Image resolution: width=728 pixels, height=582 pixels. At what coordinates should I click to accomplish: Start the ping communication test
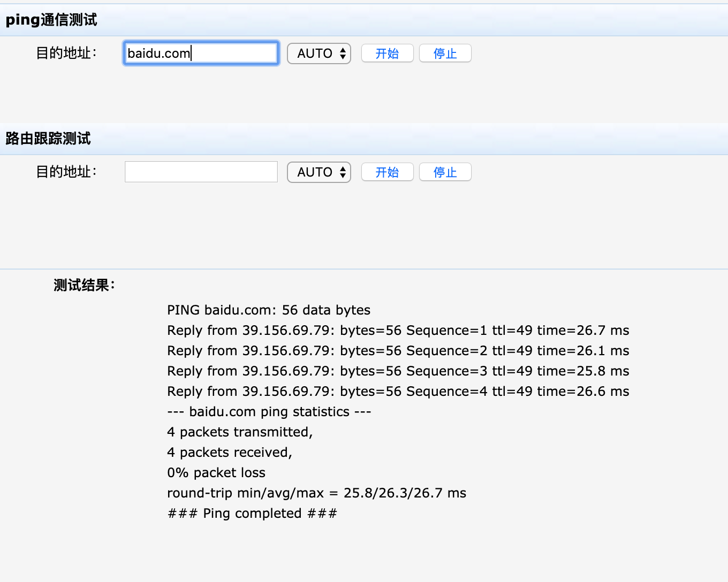[387, 53]
